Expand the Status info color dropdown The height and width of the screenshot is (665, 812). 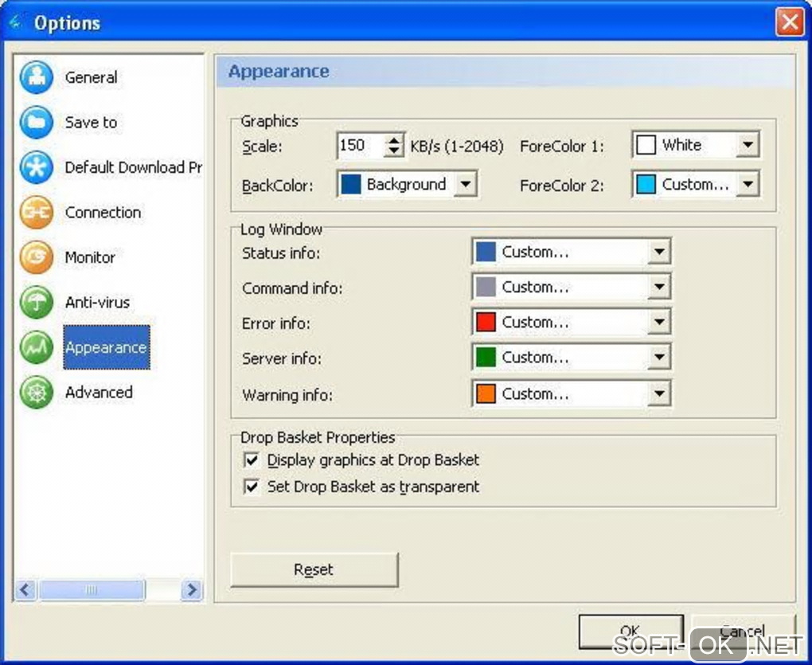point(658,252)
